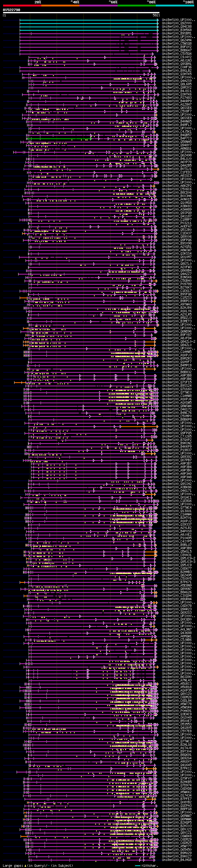The width and height of the screenshot is (197, 868).
Task: Select label UniRef100_B0TGJ1
Action: point(177,169)
